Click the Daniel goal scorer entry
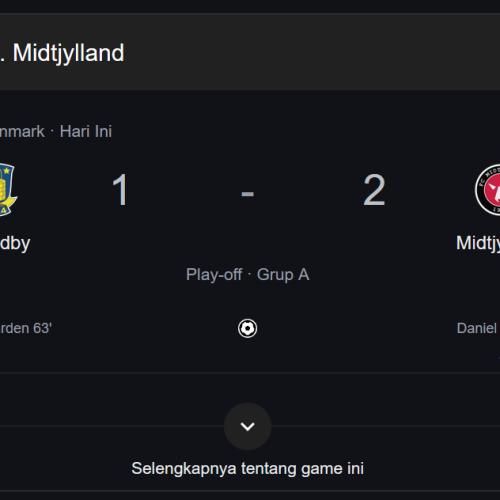The image size is (500, 500). pos(478,328)
